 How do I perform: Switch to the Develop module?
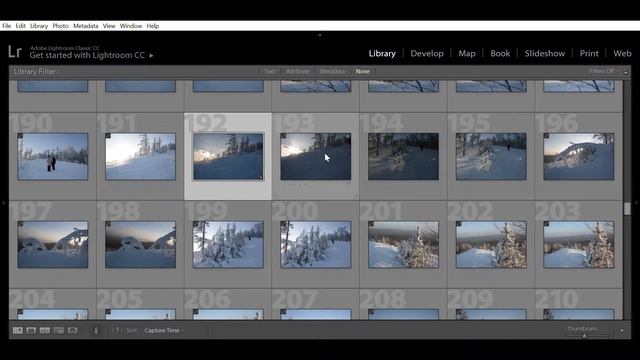(x=427, y=53)
